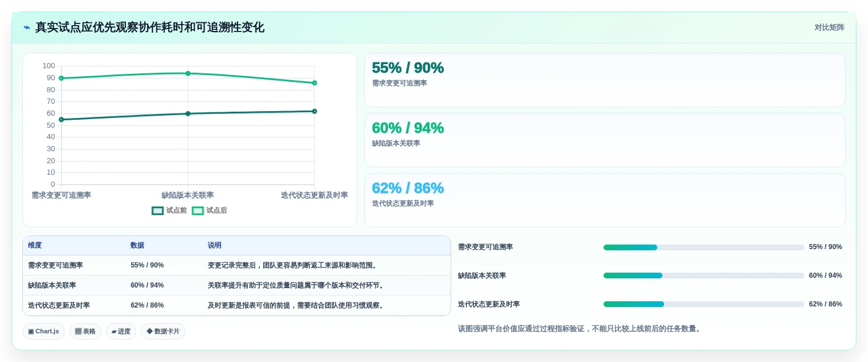Click table cell 55% / 90%
The width and height of the screenshot is (868, 362).
(x=147, y=265)
